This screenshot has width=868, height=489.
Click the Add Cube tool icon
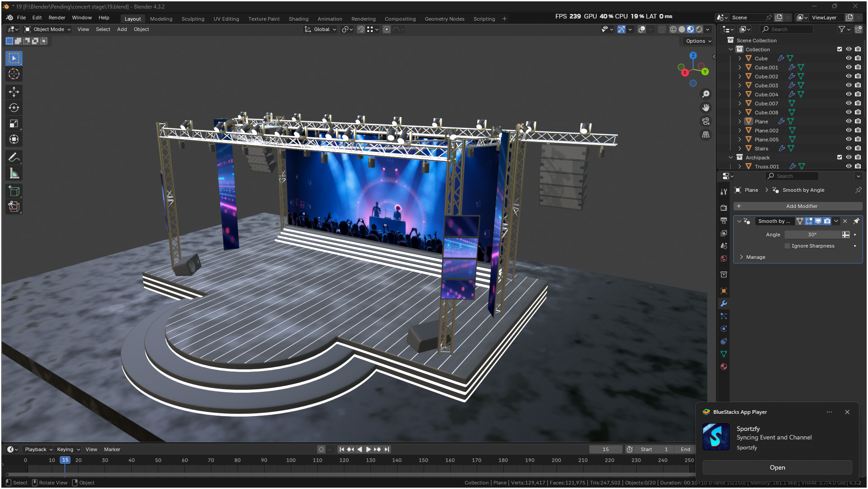(x=14, y=191)
